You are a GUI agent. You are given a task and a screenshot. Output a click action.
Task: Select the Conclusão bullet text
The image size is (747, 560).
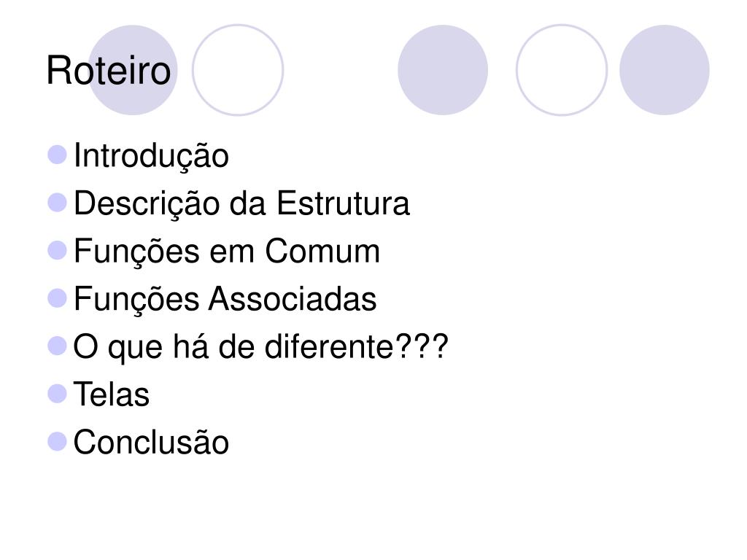pos(151,442)
